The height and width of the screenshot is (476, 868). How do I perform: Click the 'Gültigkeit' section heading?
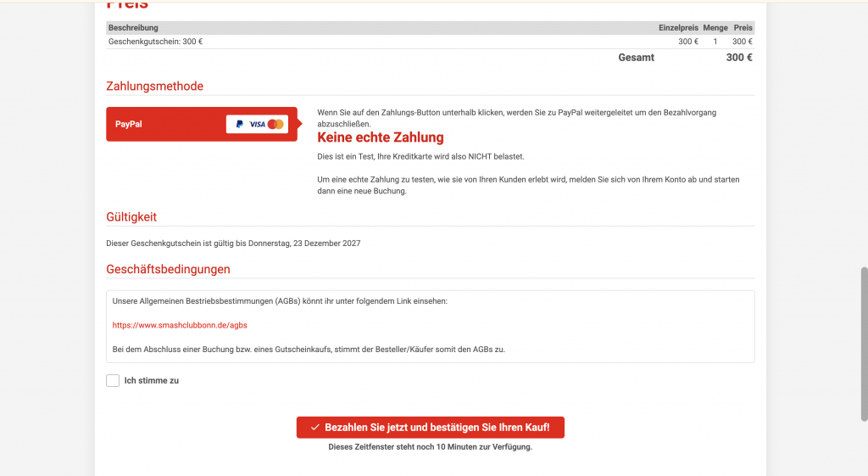[x=131, y=217]
